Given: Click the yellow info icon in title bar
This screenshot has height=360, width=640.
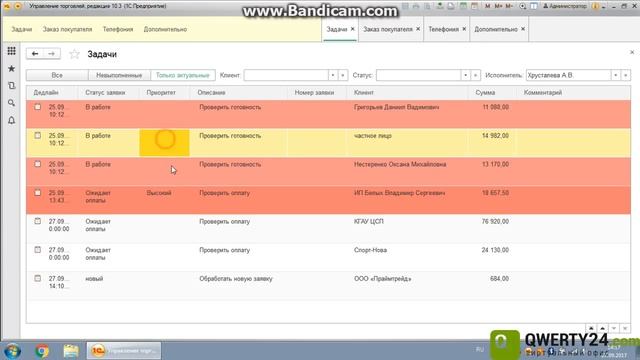Looking at the screenshot, I should (x=596, y=6).
